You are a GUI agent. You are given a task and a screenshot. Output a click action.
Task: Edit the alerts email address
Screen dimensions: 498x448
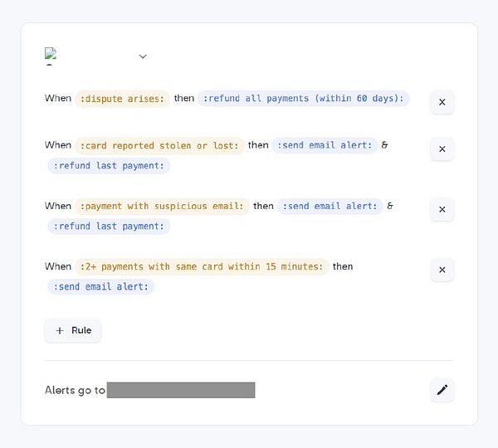point(442,390)
